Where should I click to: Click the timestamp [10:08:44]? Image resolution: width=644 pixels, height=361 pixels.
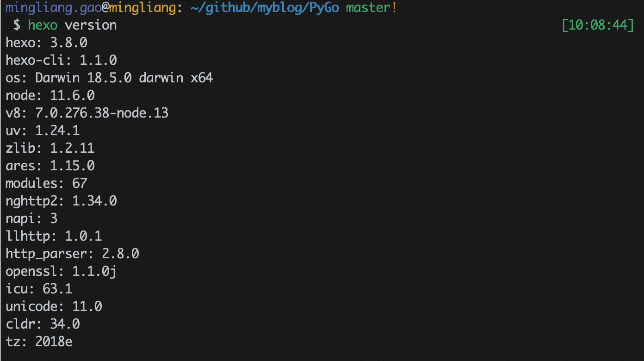pyautogui.click(x=597, y=25)
